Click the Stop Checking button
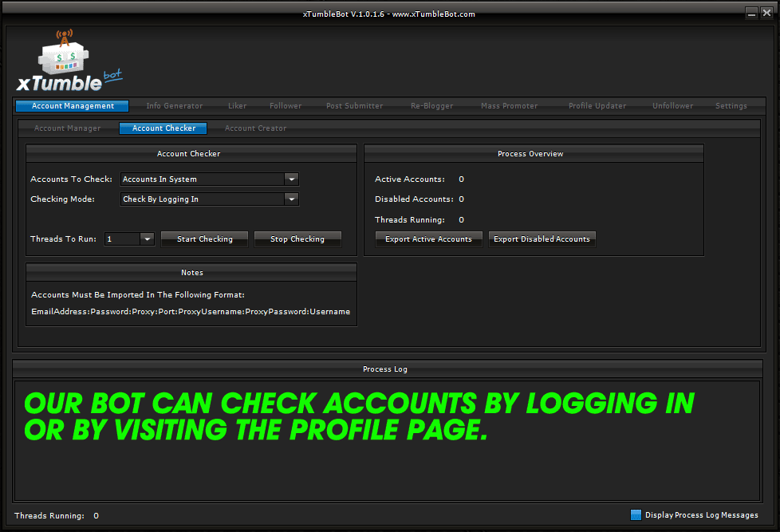This screenshot has width=780, height=532. click(297, 239)
